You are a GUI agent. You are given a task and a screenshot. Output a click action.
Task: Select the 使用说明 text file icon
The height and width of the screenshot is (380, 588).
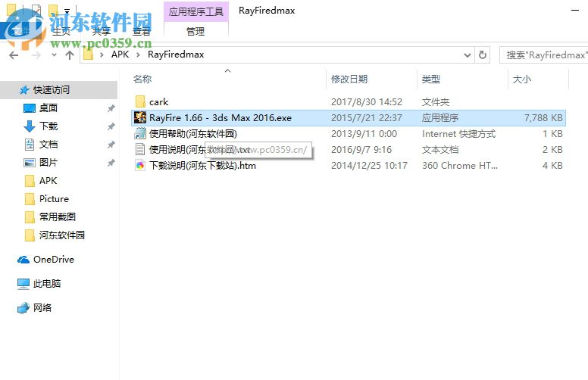pos(140,149)
